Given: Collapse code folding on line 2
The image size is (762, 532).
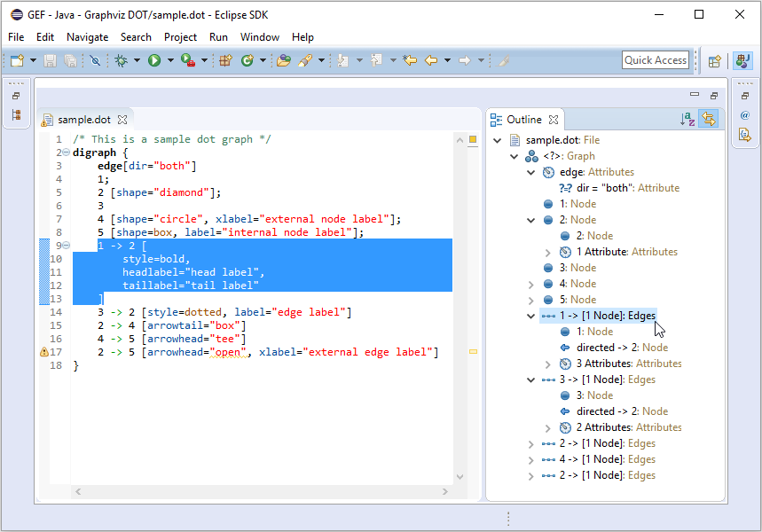Looking at the screenshot, I should point(67,153).
